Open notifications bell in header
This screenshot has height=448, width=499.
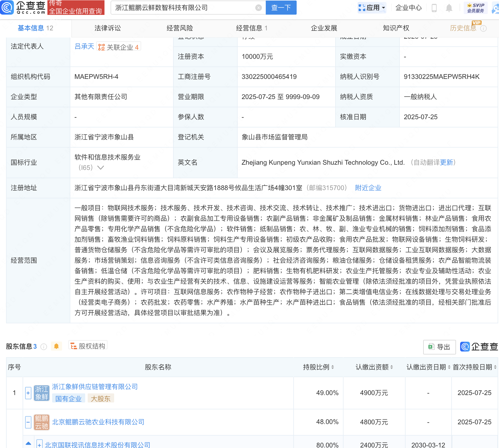tap(449, 8)
